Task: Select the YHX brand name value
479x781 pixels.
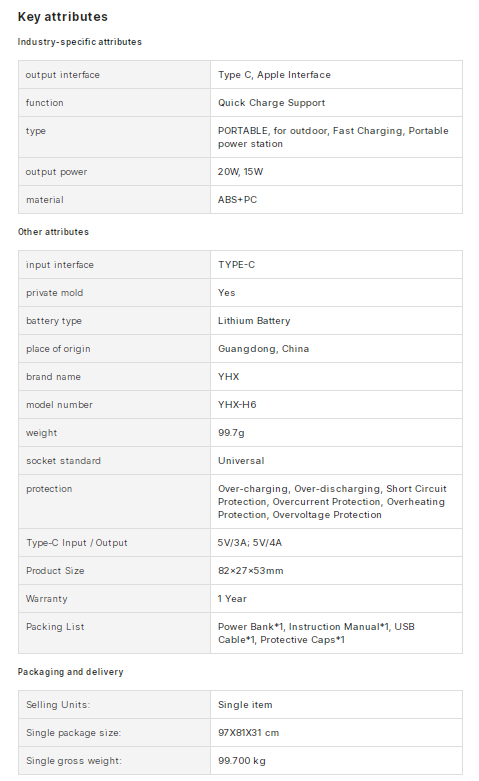Action: 229,377
